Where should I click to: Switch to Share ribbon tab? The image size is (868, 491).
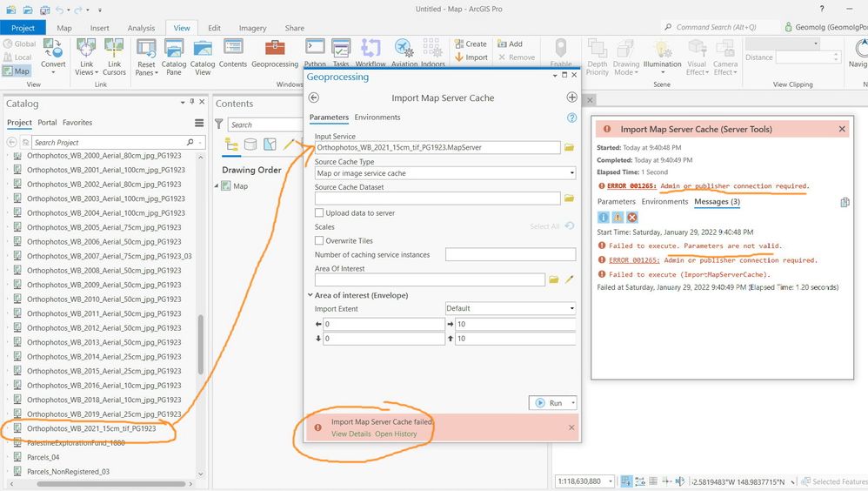click(295, 28)
